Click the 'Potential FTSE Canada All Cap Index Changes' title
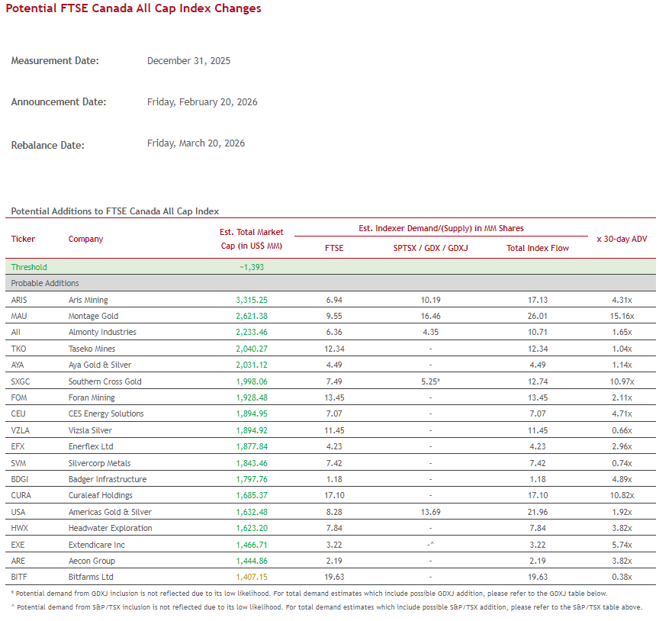Screen dimensions: 672x621 click(x=133, y=8)
